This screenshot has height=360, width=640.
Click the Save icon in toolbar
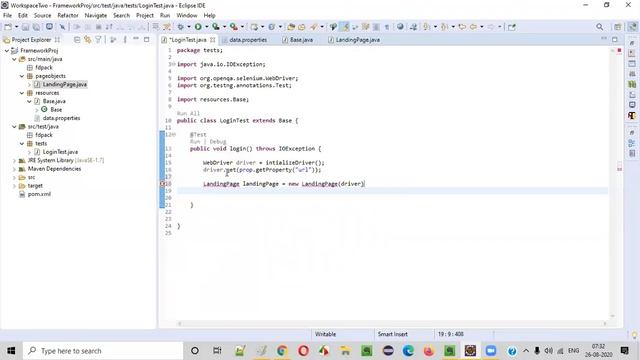click(26, 27)
